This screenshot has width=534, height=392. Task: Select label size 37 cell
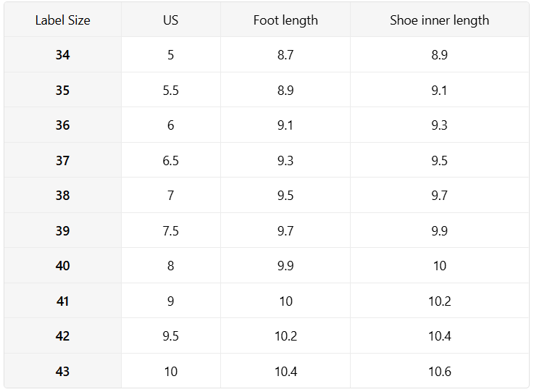click(63, 161)
